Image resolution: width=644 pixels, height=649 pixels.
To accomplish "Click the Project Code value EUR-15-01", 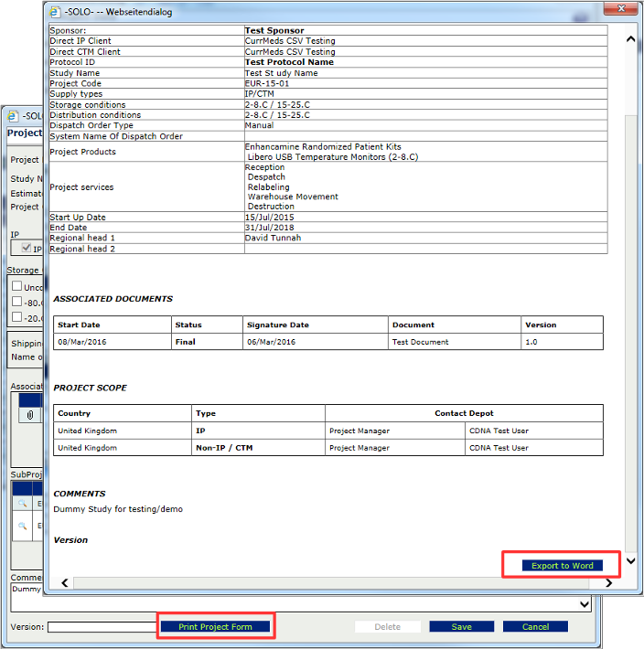I will click(267, 83).
